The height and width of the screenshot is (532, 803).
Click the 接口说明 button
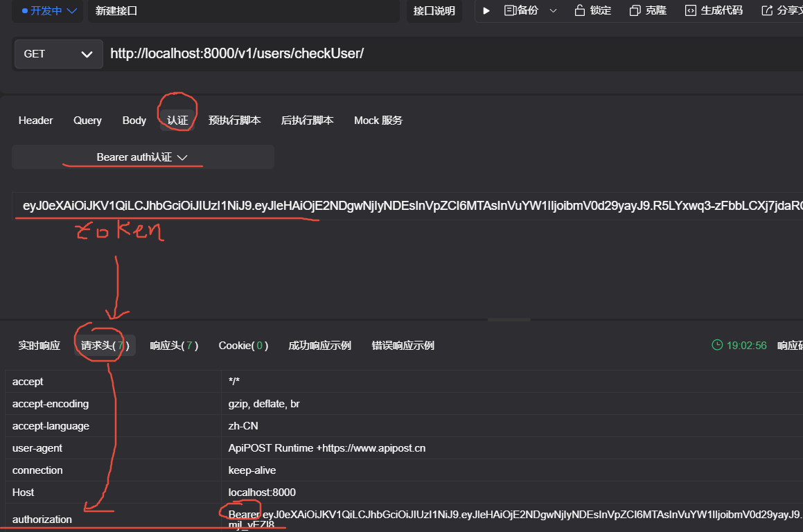point(434,10)
